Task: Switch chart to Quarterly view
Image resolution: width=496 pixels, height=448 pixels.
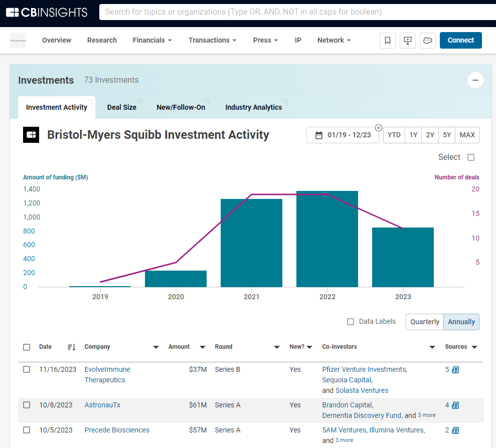Action: click(x=425, y=322)
